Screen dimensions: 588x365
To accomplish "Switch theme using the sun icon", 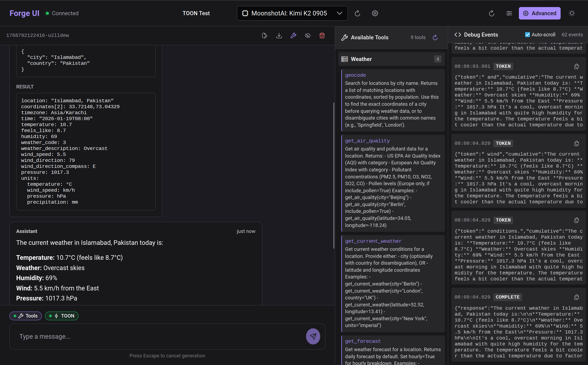I will 572,13.
